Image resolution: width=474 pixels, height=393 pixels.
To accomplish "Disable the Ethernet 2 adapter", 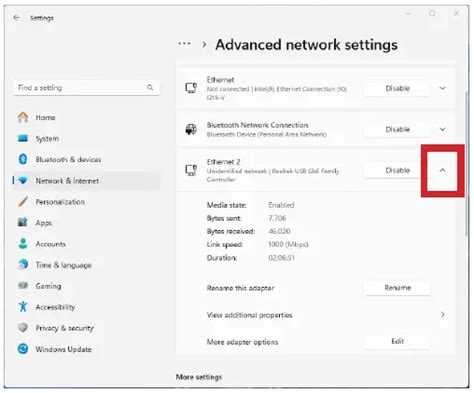I will 397,170.
